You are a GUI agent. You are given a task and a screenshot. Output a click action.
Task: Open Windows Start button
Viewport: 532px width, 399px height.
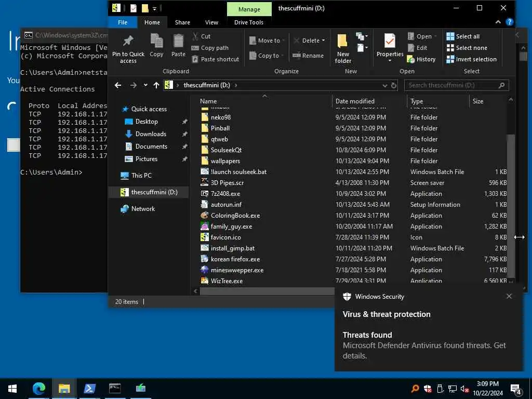point(12,388)
